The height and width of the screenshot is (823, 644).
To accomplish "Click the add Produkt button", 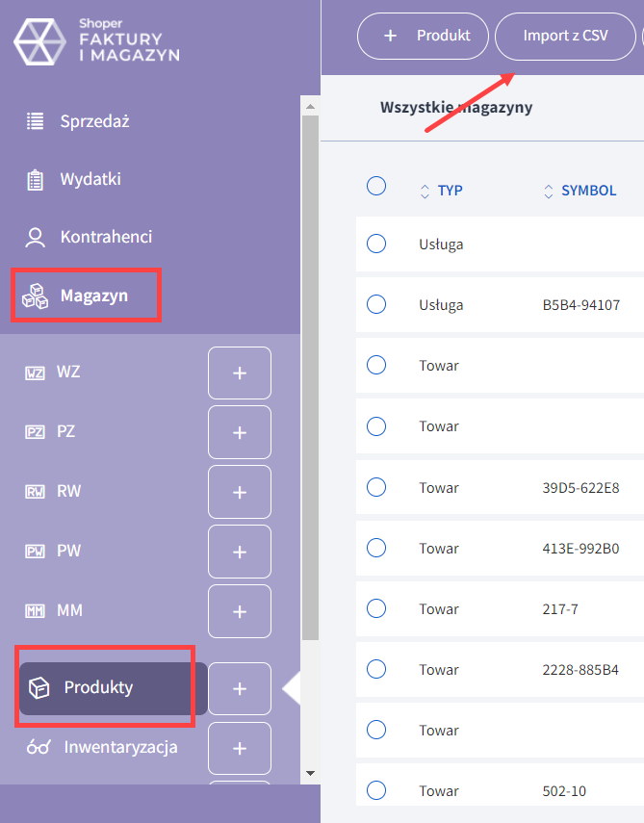I will [x=427, y=37].
